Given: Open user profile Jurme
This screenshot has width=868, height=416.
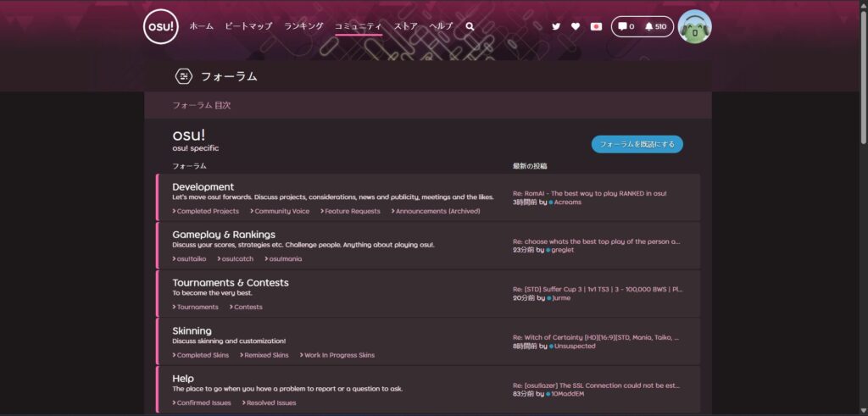Looking at the screenshot, I should pyautogui.click(x=561, y=297).
